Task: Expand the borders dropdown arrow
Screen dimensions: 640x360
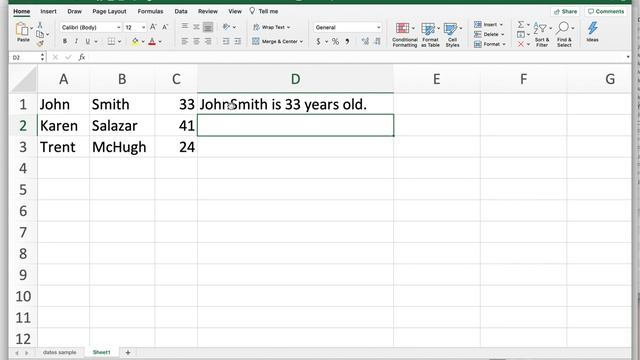Action: coord(119,42)
